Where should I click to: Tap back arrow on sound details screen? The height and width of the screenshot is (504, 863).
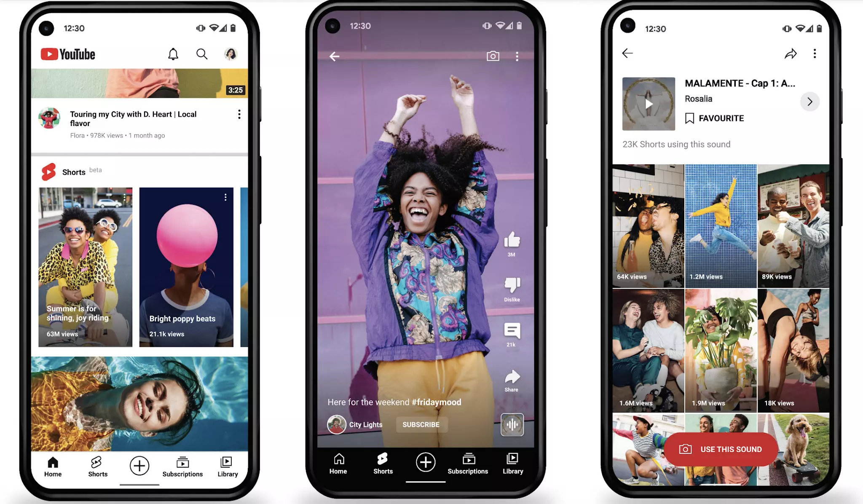point(627,54)
